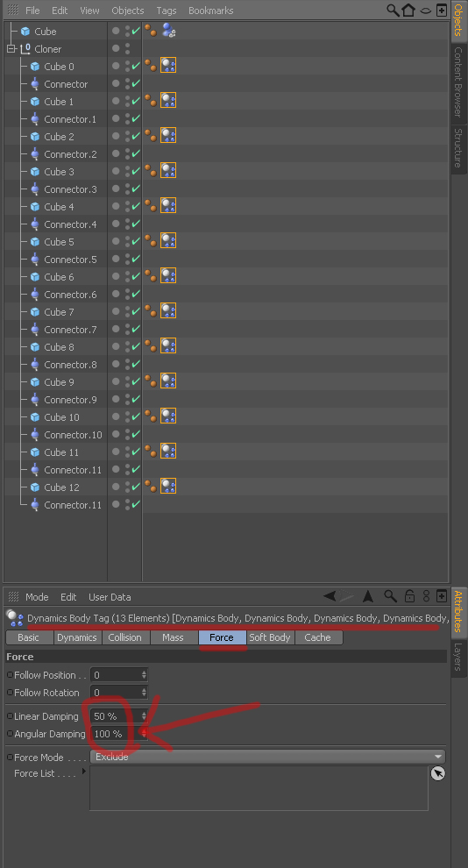Open the Attributes Mode menu
Image resolution: width=468 pixels, height=868 pixels.
[37, 597]
